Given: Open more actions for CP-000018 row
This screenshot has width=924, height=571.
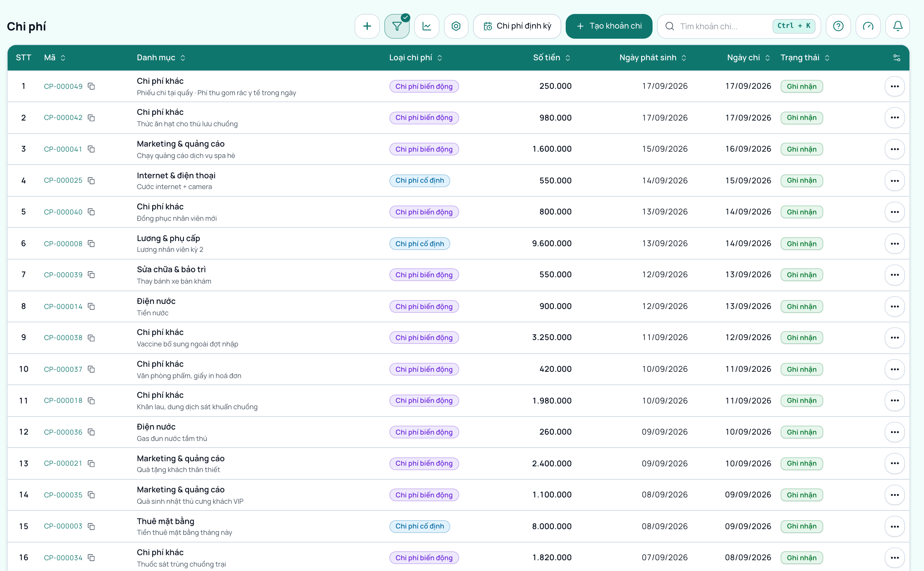Looking at the screenshot, I should [895, 400].
